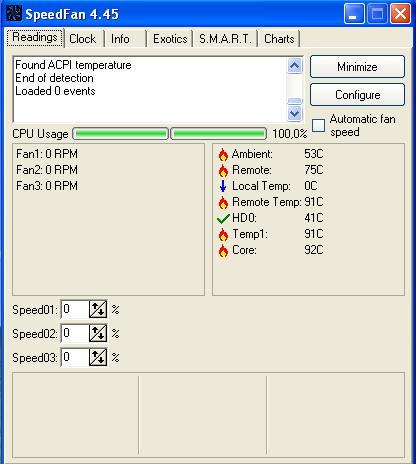The height and width of the screenshot is (464, 416).
Task: Click the 'Loaded 0 events' log line
Action: pos(55,91)
